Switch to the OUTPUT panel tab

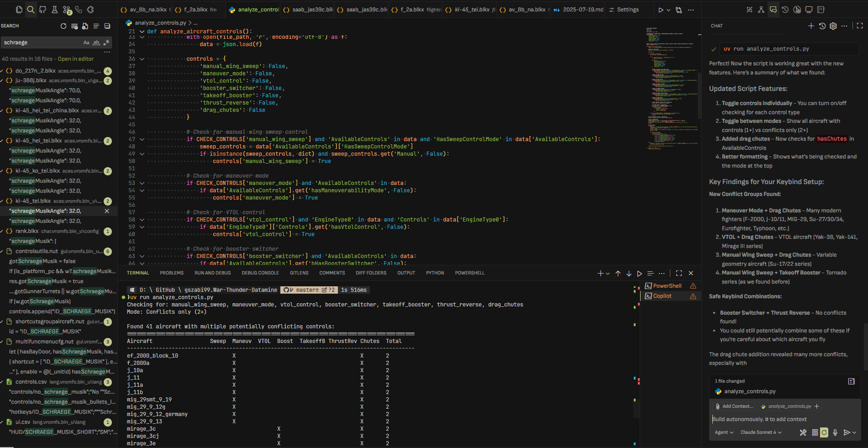click(x=406, y=273)
